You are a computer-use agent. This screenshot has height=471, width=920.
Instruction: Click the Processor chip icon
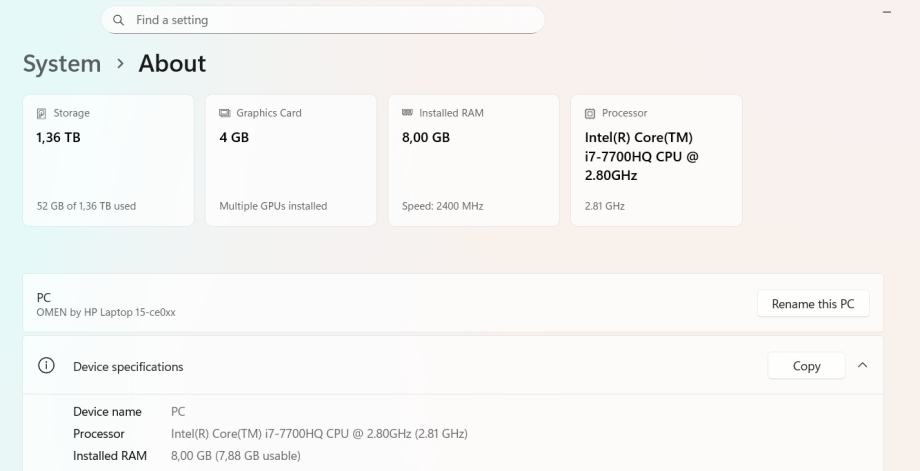pos(590,114)
